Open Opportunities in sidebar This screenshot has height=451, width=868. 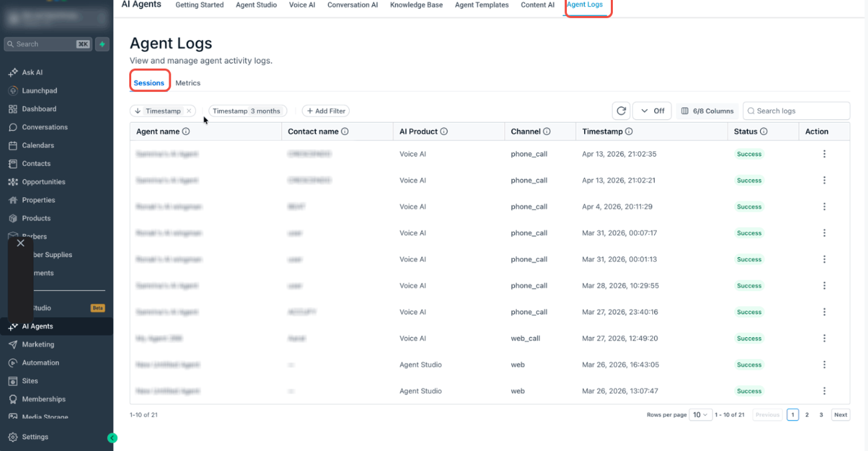43,182
